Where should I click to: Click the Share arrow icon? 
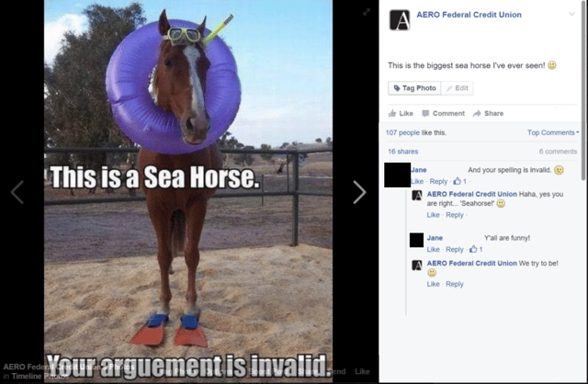tap(477, 113)
